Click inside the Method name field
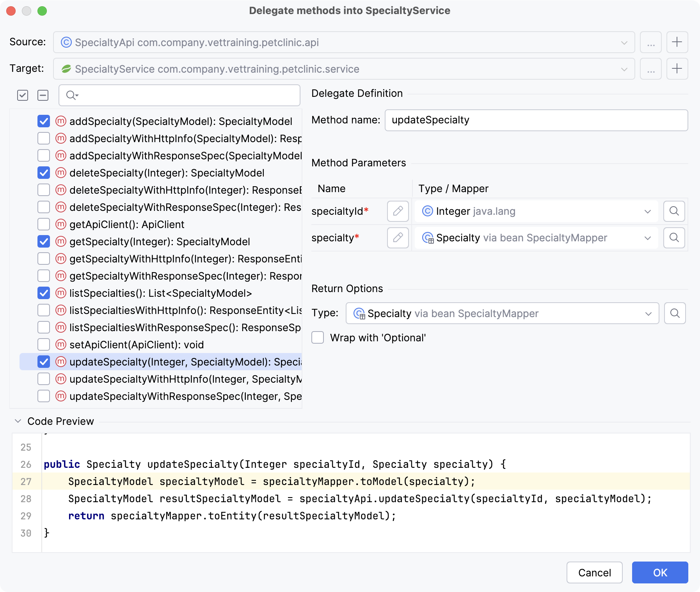This screenshot has width=700, height=592. pyautogui.click(x=536, y=120)
